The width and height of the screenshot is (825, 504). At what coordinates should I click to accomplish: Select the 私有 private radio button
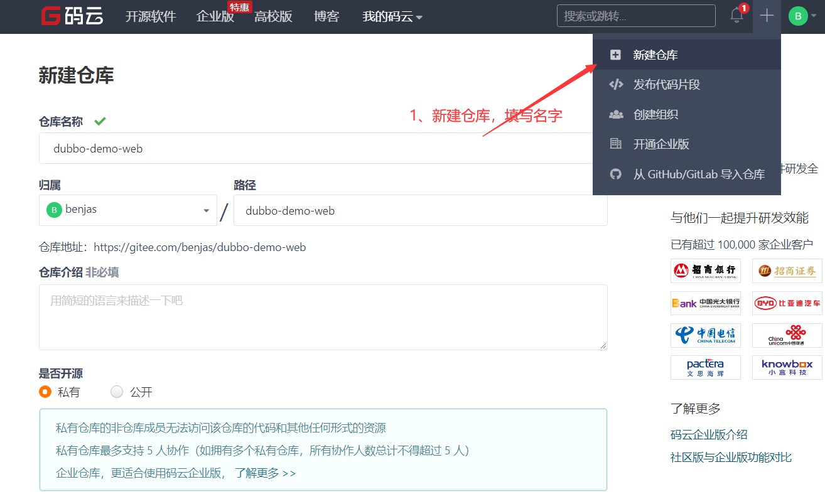[45, 392]
